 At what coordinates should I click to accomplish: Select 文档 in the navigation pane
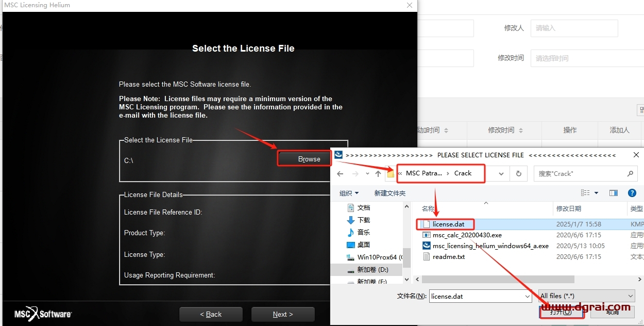364,207
